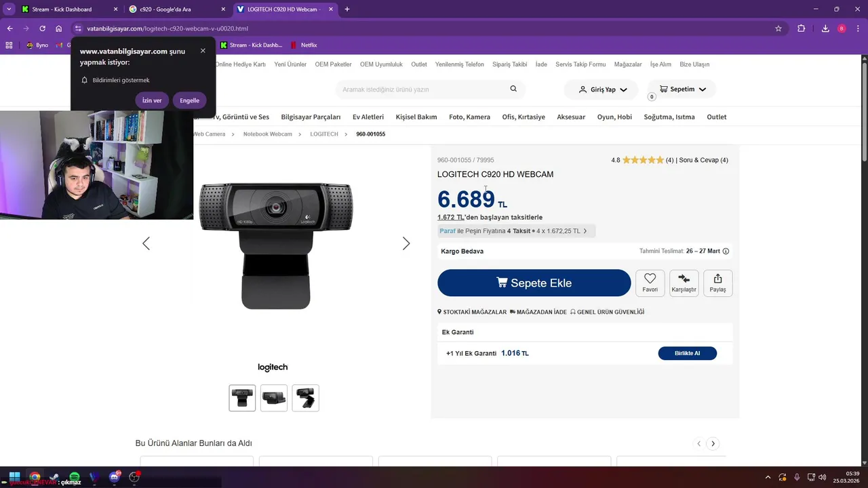Open the browser home page icon

59,28
